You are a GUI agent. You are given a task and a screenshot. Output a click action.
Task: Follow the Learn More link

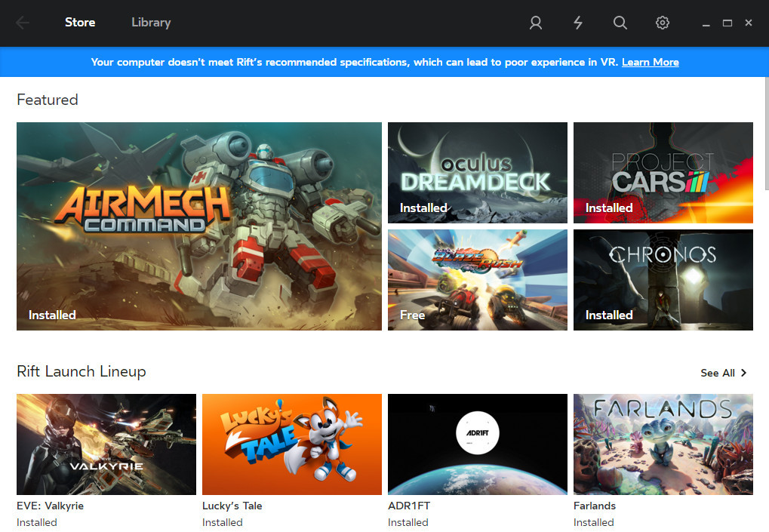[650, 62]
